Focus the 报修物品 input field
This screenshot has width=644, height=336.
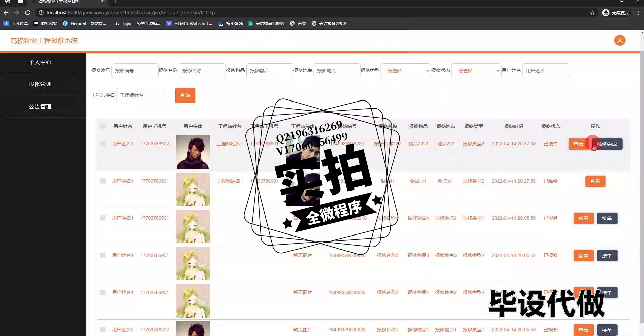[x=270, y=71]
